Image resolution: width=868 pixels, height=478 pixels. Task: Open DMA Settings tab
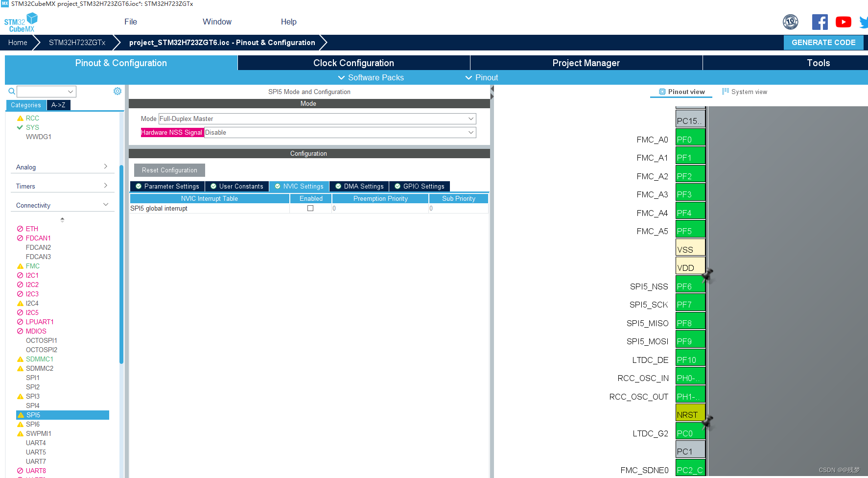point(360,186)
